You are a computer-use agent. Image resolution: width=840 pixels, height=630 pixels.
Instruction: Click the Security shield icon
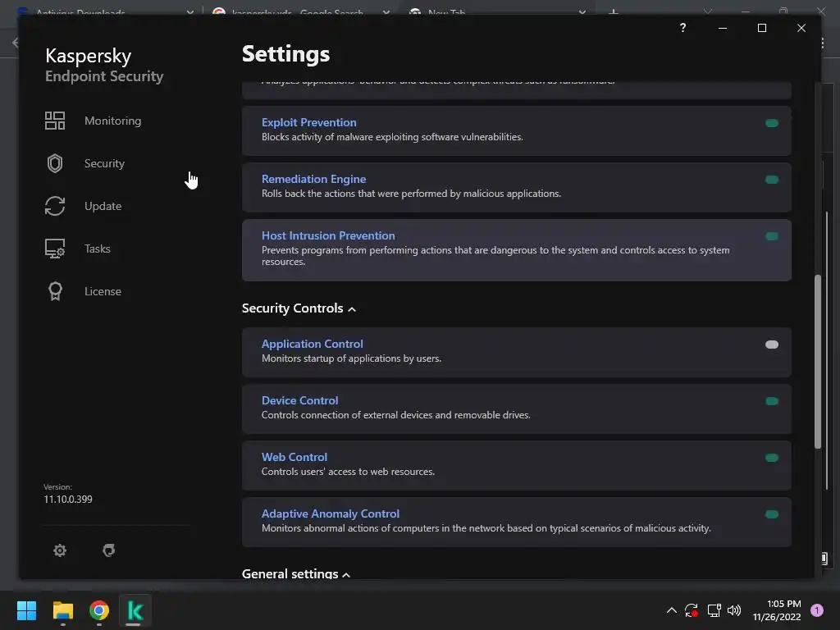pyautogui.click(x=55, y=163)
